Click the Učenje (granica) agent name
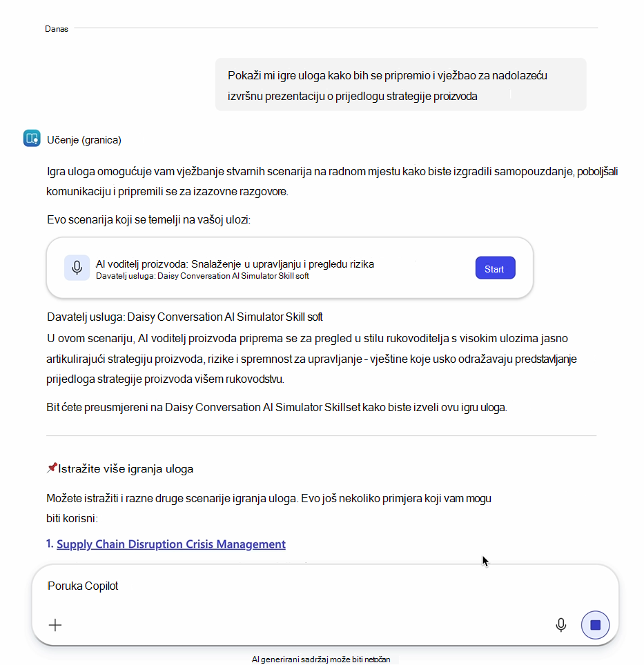644x665 pixels. 84,140
